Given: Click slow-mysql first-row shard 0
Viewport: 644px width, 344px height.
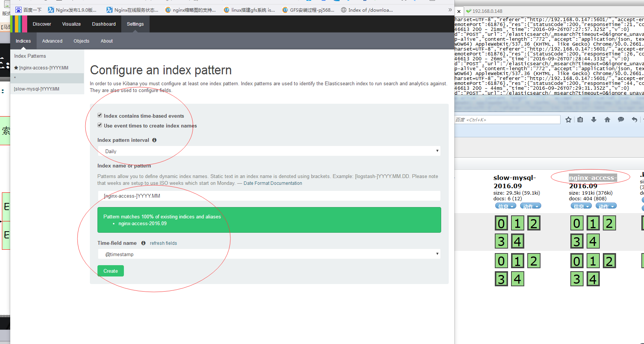Looking at the screenshot, I should point(501,223).
